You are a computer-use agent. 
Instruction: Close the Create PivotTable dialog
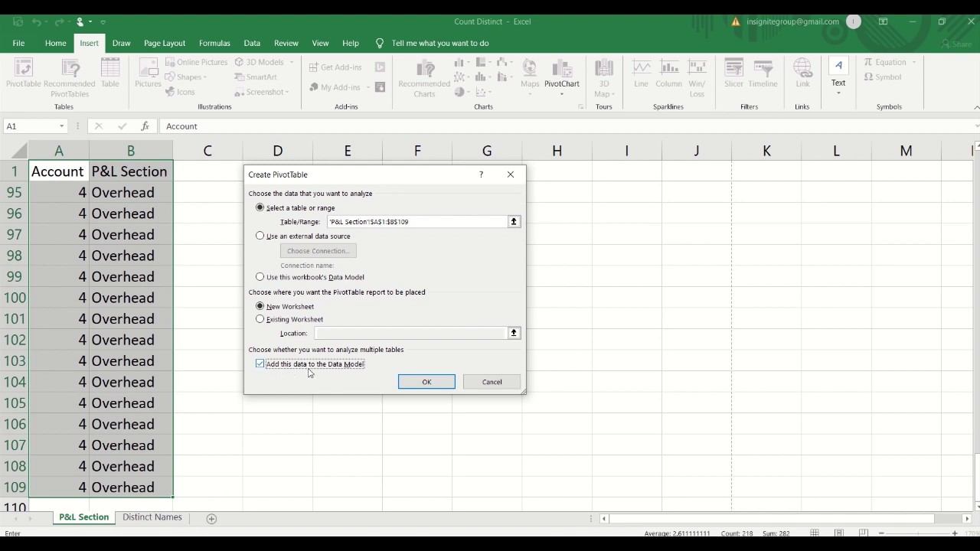(511, 174)
